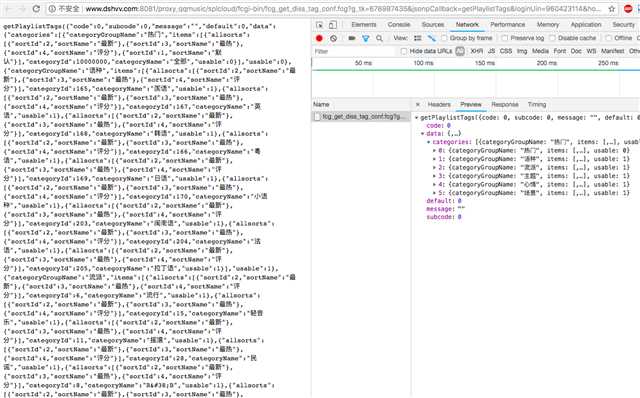The height and width of the screenshot is (398, 640).
Task: Collapse the getPlaylistTags root object
Action: (417, 118)
